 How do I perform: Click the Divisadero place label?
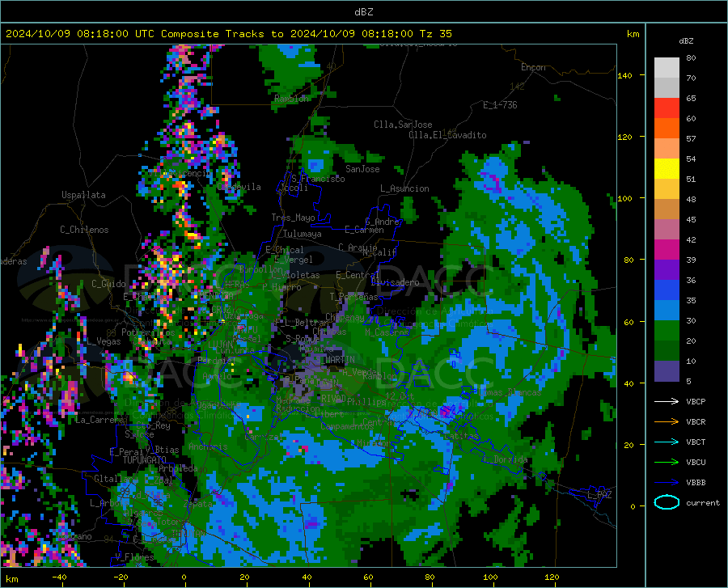pos(395,282)
